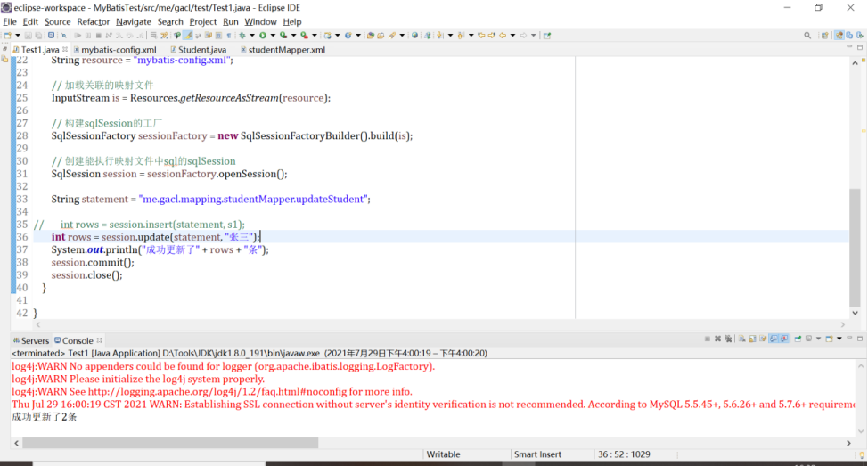Image resolution: width=868 pixels, height=466 pixels.
Task: Click the Search flashlight toolbar icon
Action: pyautogui.click(x=392, y=36)
